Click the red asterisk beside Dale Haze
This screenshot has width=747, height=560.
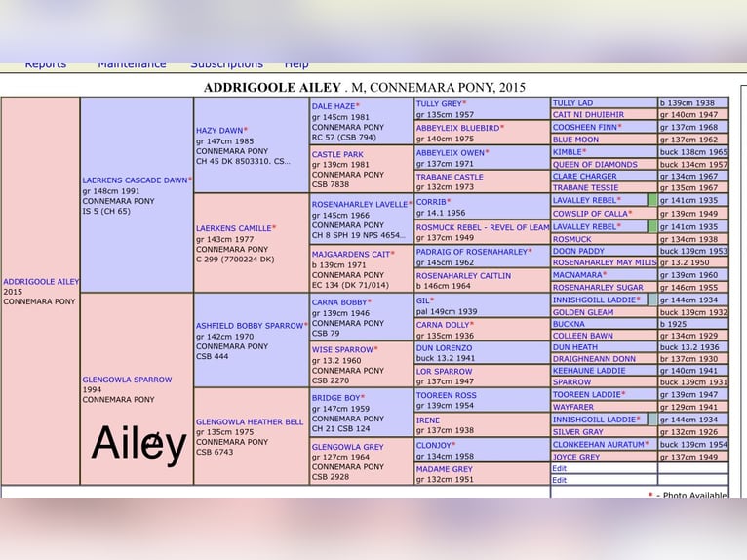[x=358, y=105]
